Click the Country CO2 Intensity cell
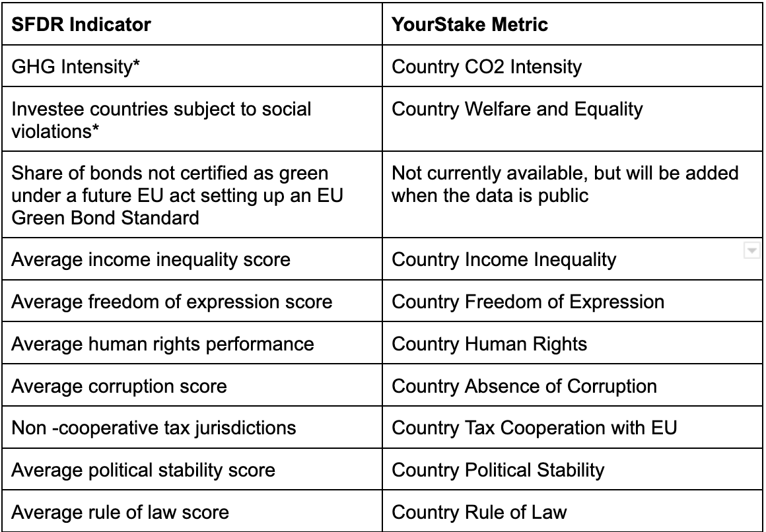Screen dimensions: 766x532 [572, 66]
